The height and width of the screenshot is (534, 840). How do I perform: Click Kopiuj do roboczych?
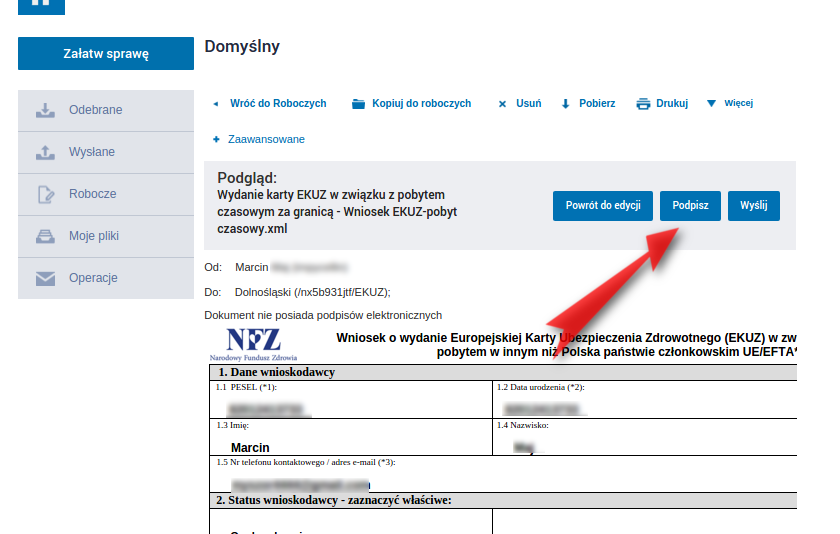click(x=422, y=103)
